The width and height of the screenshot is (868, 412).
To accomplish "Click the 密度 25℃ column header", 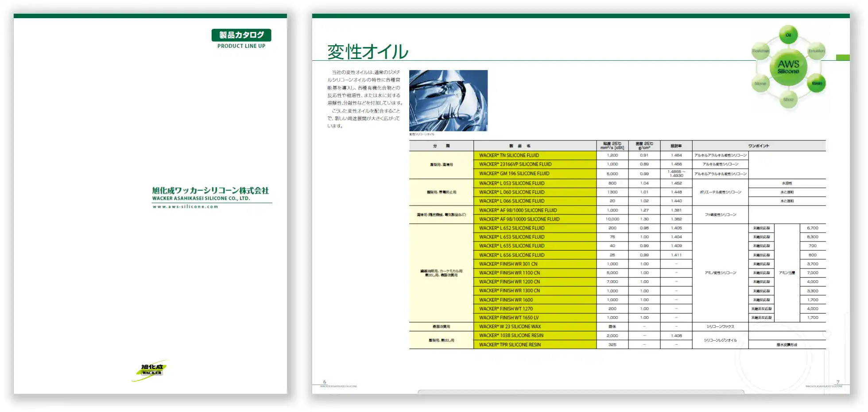I will (644, 146).
